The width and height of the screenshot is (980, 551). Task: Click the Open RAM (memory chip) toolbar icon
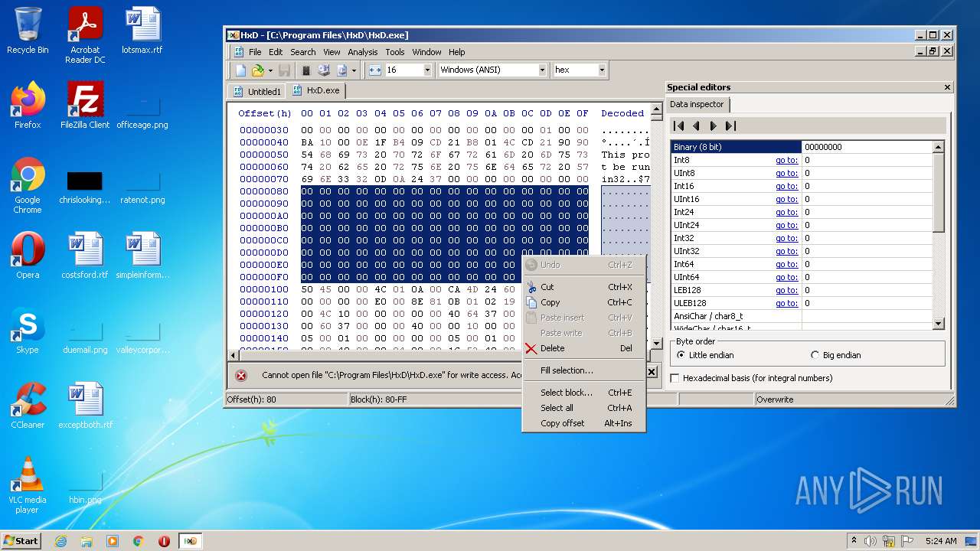305,70
